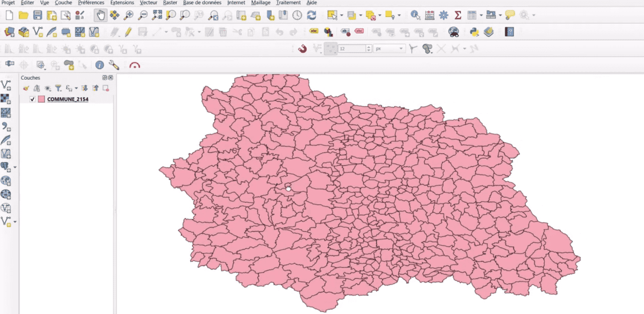Image resolution: width=644 pixels, height=314 pixels.
Task: Toggle COMMUNE_2154 layer visibility checkbox
Action: pyautogui.click(x=33, y=99)
